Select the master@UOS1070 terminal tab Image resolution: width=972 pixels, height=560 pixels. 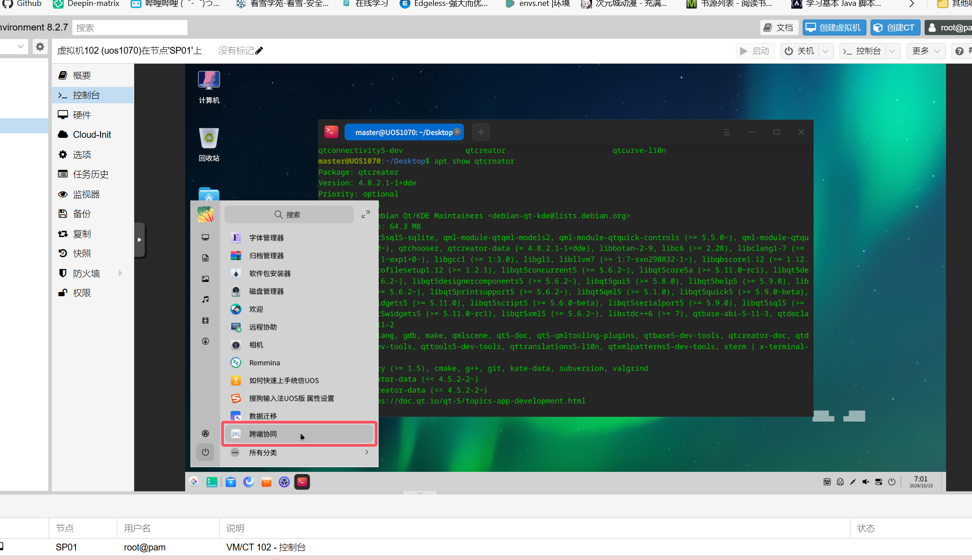pyautogui.click(x=404, y=132)
